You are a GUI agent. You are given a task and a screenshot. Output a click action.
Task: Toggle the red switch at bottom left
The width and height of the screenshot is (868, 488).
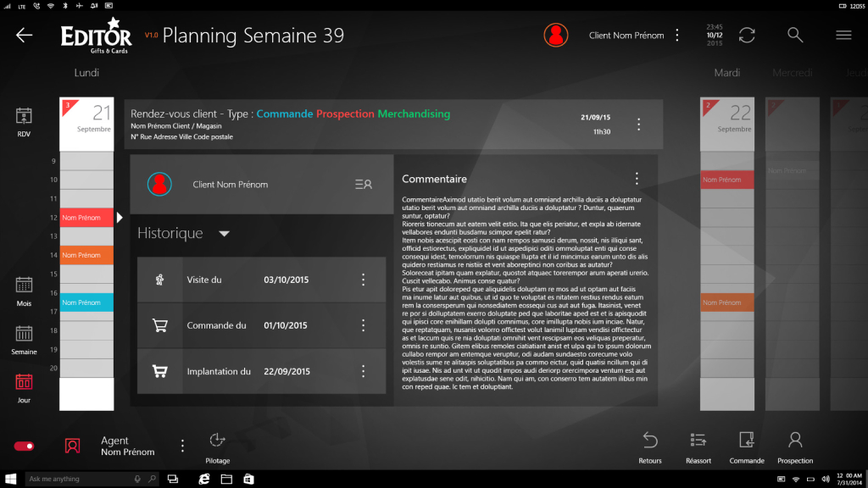[24, 446]
